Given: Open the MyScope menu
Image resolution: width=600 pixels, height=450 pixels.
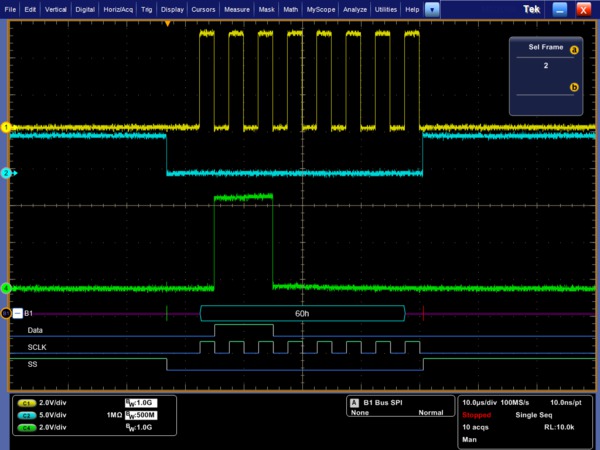Looking at the screenshot, I should (x=321, y=8).
